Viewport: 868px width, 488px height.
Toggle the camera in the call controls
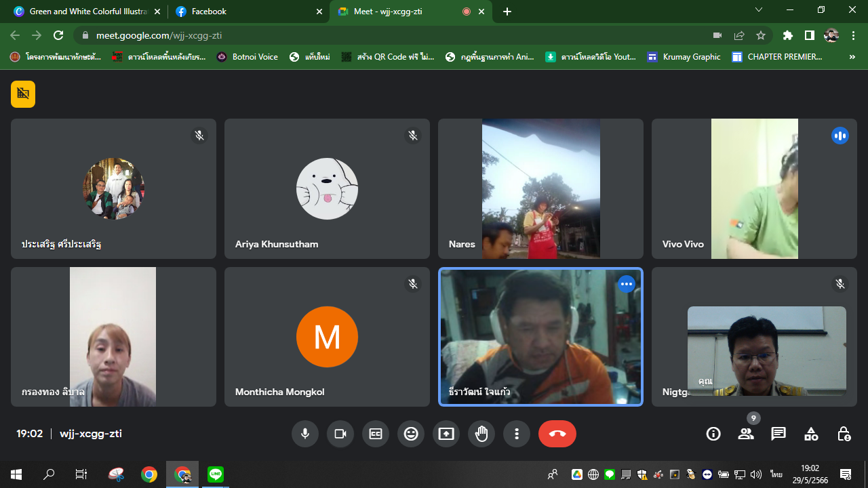click(340, 434)
